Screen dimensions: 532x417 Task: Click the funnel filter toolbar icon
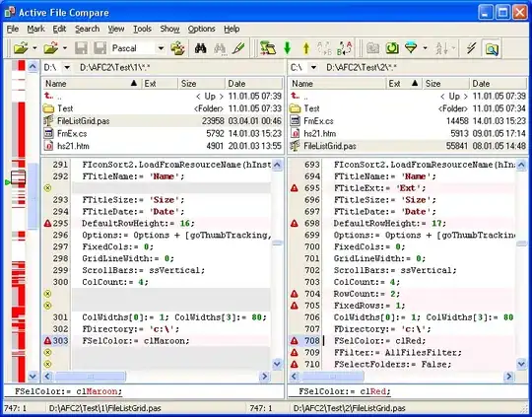pyautogui.click(x=411, y=48)
